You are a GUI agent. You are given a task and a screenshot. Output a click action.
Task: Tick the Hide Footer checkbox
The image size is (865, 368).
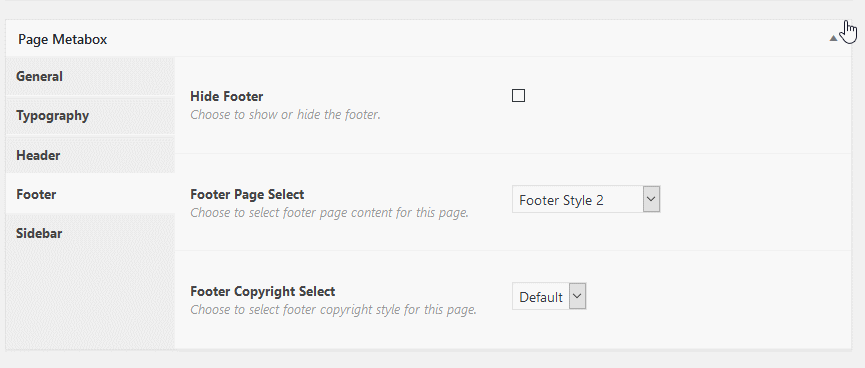coord(518,96)
